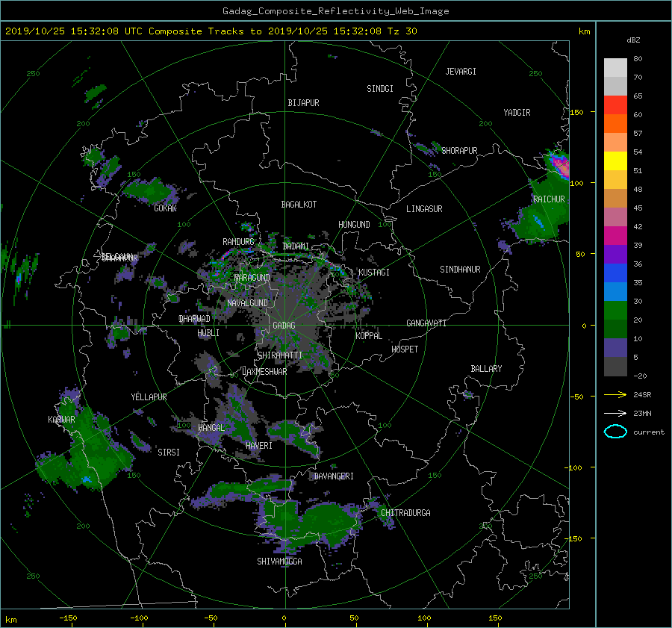Image resolution: width=672 pixels, height=628 pixels.
Task: Select the RAMDURG city label
Action: tap(238, 242)
